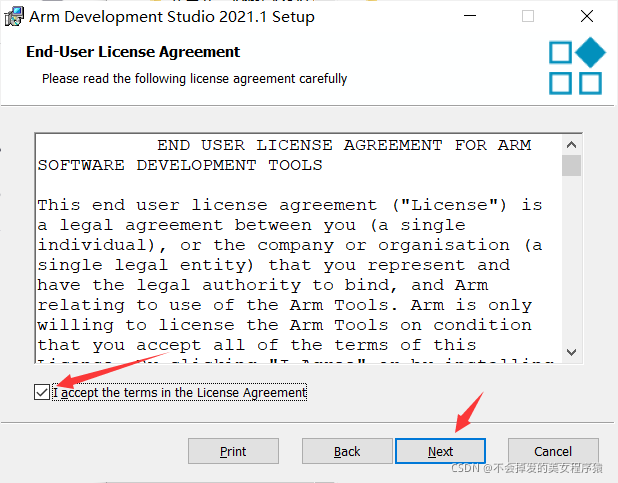Minimize the setup window
Image resolution: width=618 pixels, height=483 pixels.
(470, 16)
